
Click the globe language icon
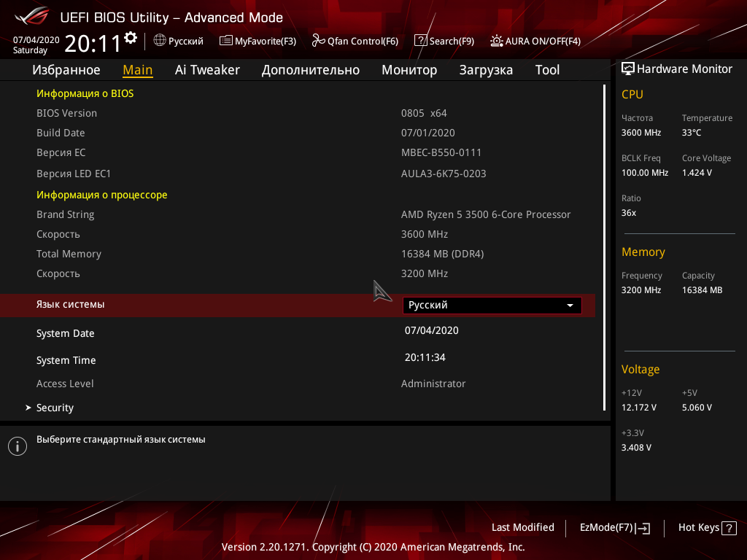[160, 41]
